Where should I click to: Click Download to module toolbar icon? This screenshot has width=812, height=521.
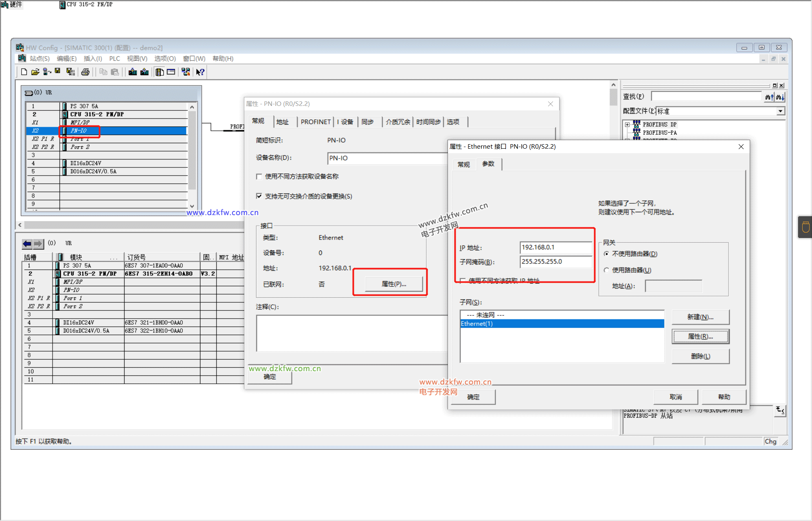pos(133,72)
